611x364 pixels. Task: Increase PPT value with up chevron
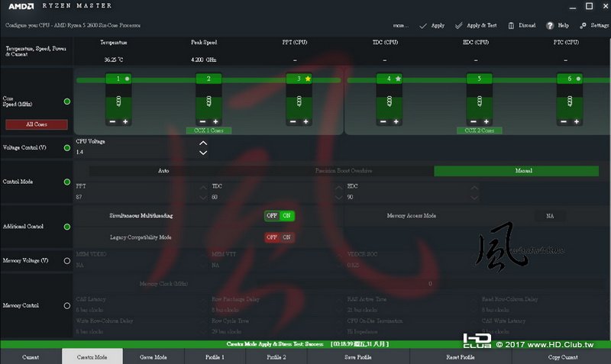pos(203,188)
